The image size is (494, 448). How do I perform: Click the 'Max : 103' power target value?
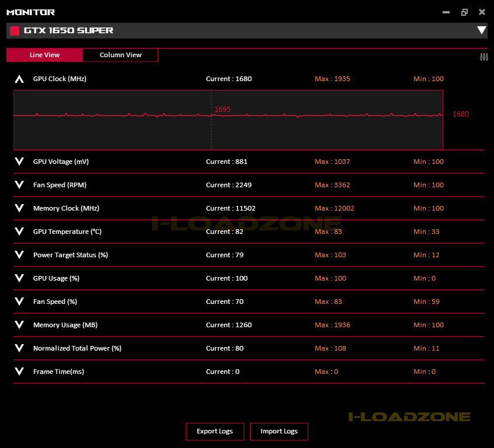[x=330, y=255]
